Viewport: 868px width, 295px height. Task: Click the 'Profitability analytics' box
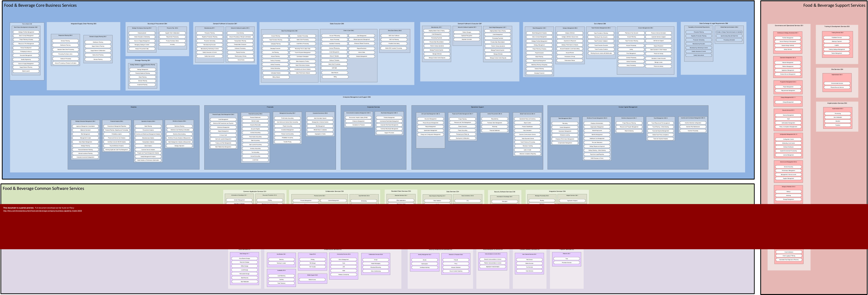click(x=117, y=134)
